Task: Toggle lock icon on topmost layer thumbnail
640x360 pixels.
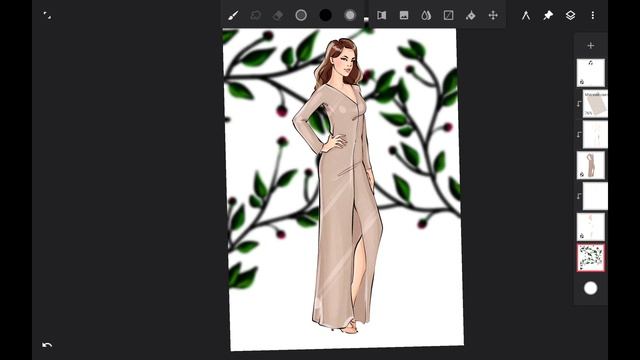Action: [x=582, y=82]
